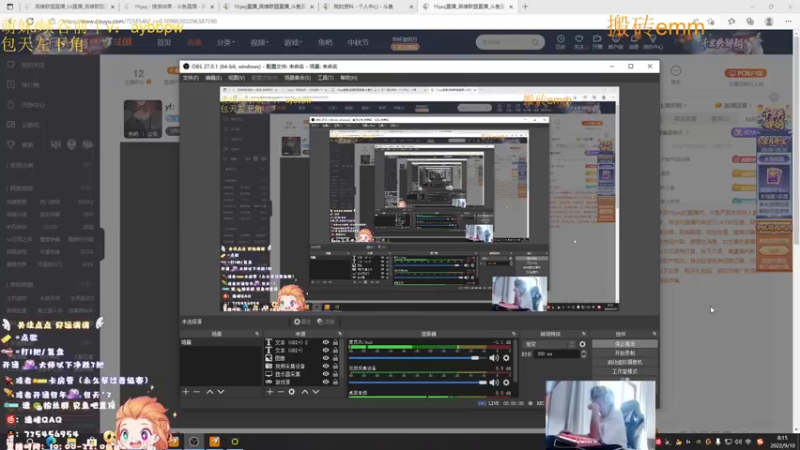Open 滤镜 filters button above docks
800x450 pixels.
click(326, 321)
